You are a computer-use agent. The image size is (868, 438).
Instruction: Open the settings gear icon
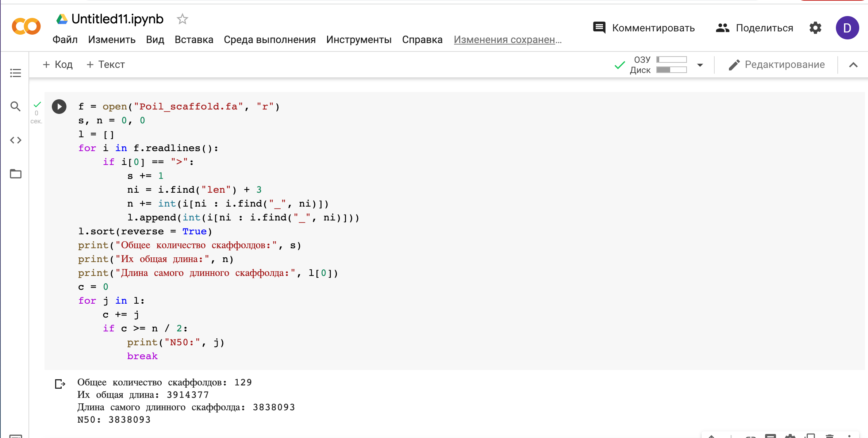(x=815, y=28)
